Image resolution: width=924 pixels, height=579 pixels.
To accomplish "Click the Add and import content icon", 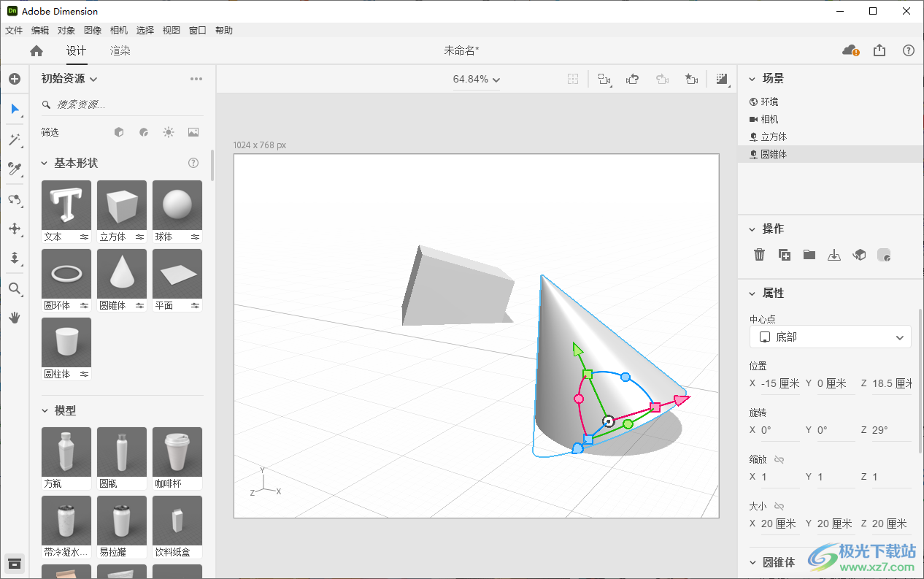I will [15, 79].
